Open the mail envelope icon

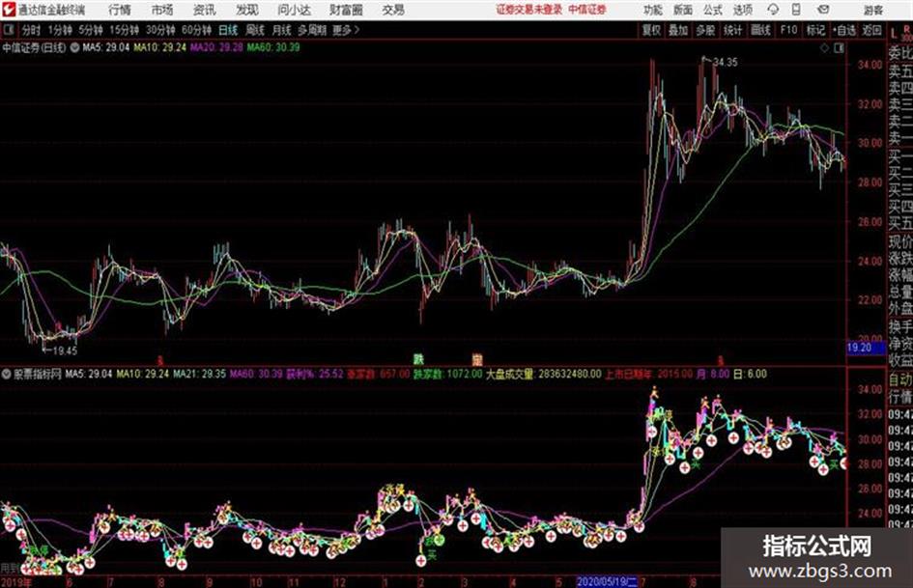point(823,10)
